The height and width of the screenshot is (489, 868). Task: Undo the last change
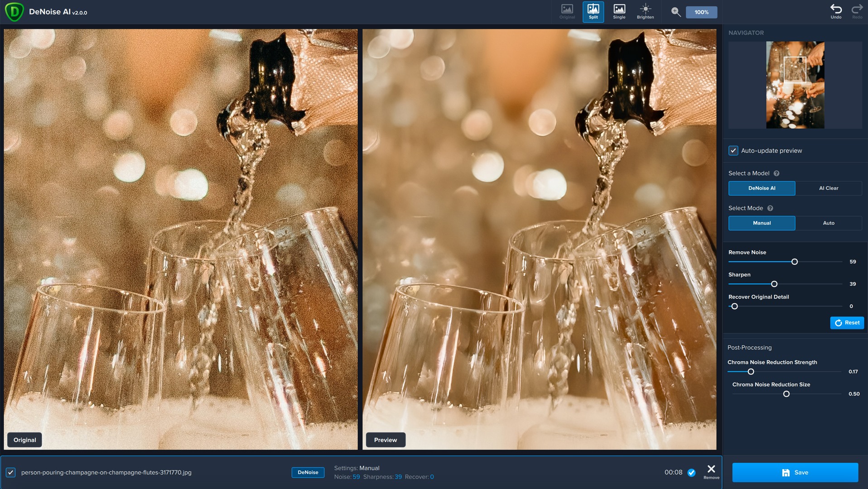(836, 12)
